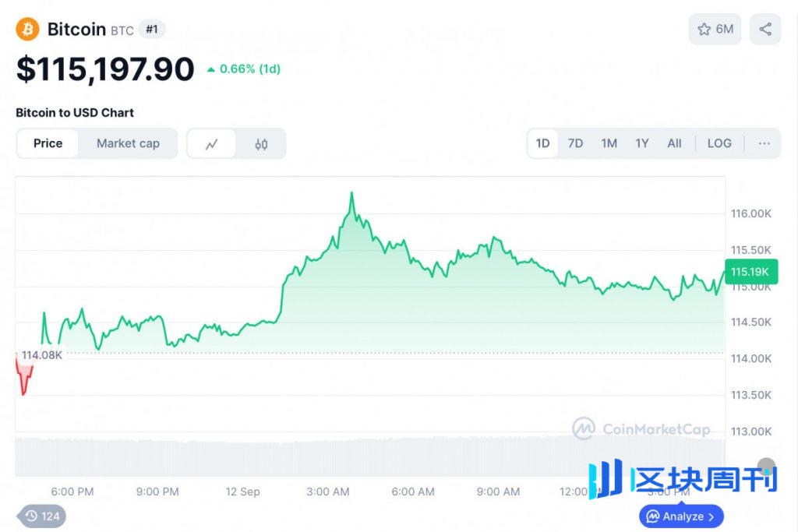Click the chart peak near 116.00K

click(351, 193)
